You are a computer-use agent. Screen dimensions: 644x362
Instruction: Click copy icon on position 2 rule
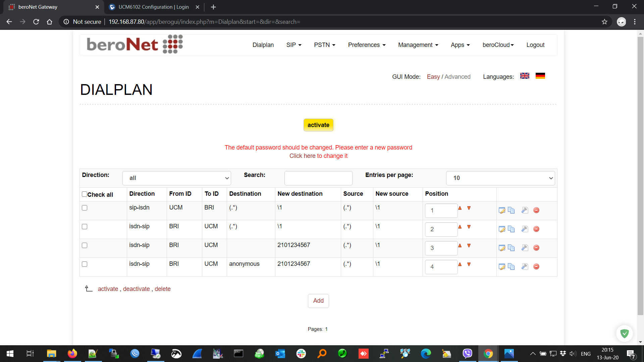pyautogui.click(x=511, y=229)
